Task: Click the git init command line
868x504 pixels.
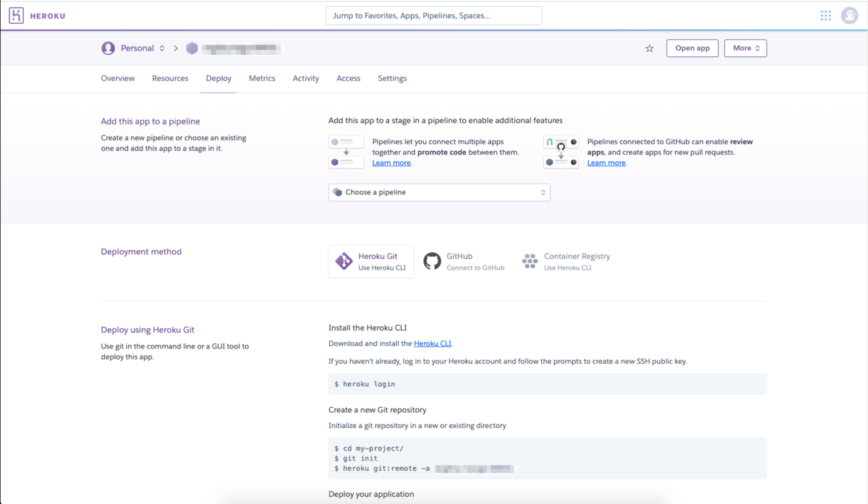Action: pos(356,458)
